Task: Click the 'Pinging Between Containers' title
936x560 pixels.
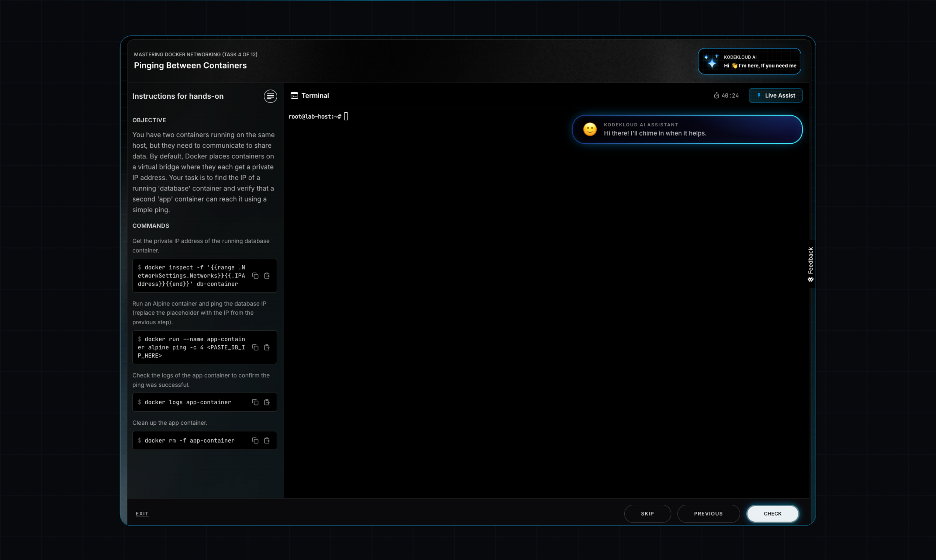Action: (190, 65)
